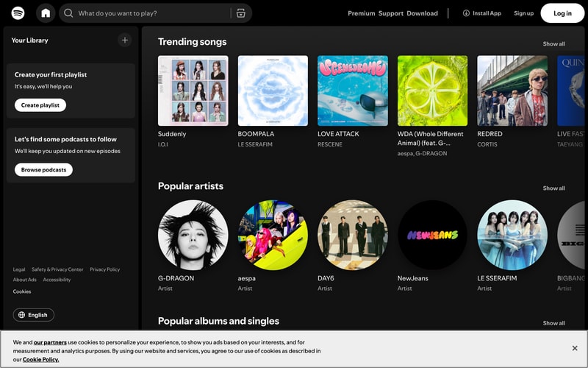Open the English language selector
The height and width of the screenshot is (368, 588).
[x=34, y=315]
